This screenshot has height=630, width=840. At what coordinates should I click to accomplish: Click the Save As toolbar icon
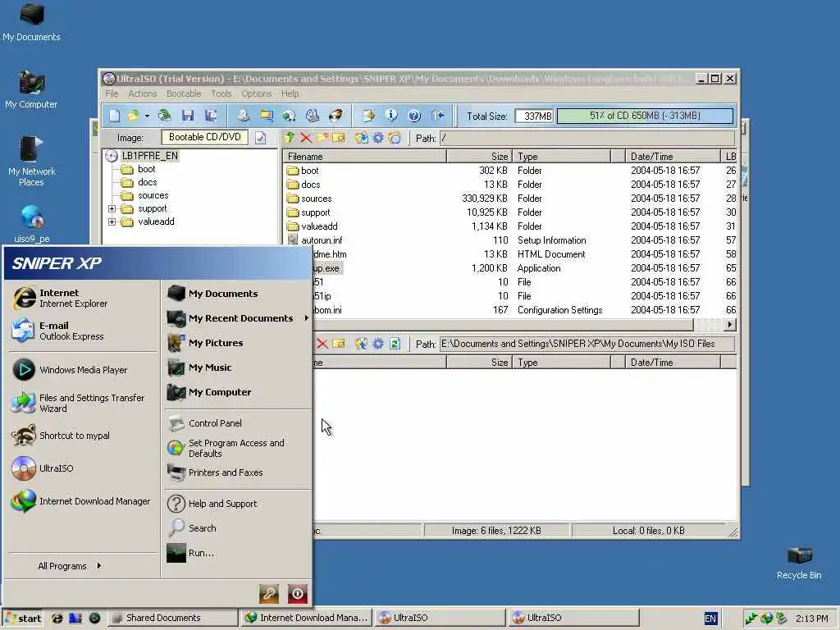click(x=211, y=116)
